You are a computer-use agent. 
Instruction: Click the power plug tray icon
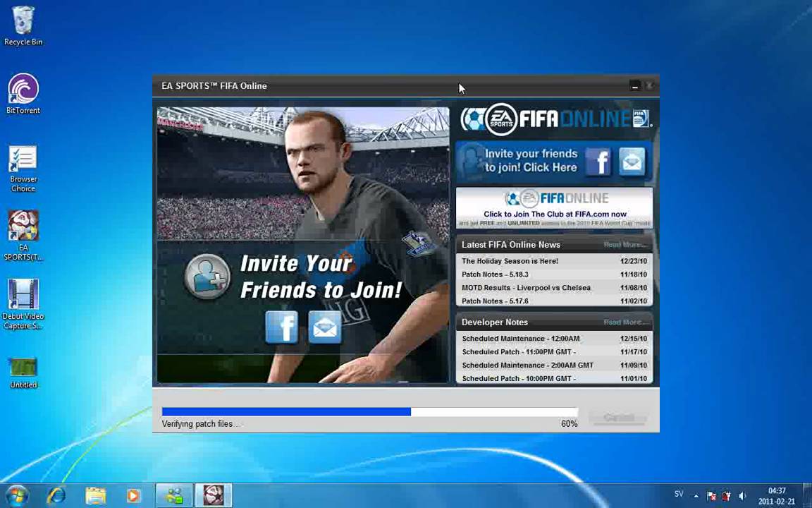click(x=727, y=496)
